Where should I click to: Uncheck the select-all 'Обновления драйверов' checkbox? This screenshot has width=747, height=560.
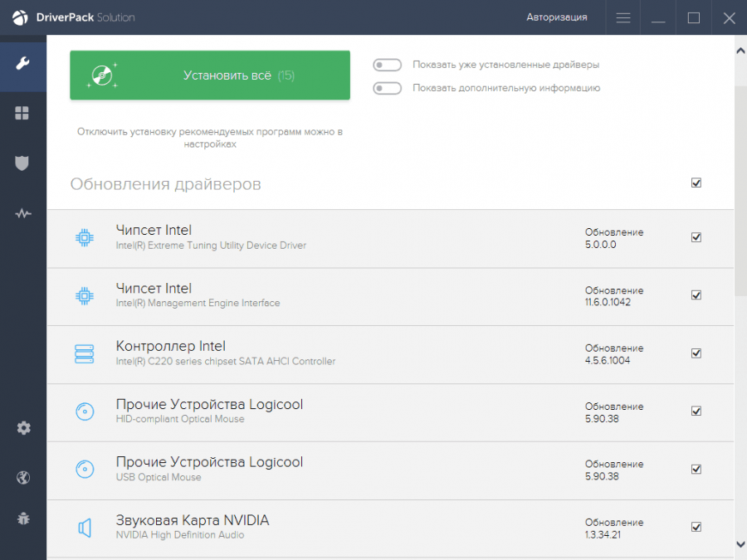pyautogui.click(x=696, y=183)
